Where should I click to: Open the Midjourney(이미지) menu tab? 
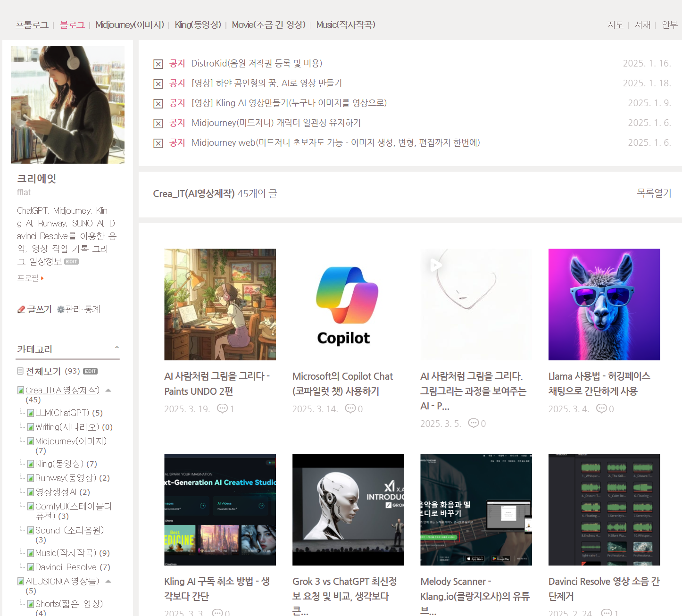pos(130,25)
